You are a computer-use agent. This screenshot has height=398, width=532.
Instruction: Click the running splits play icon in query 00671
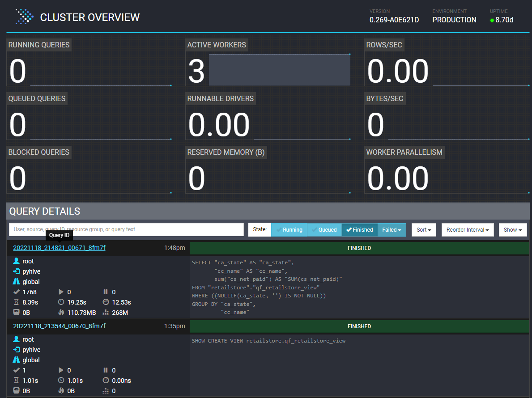(x=61, y=292)
